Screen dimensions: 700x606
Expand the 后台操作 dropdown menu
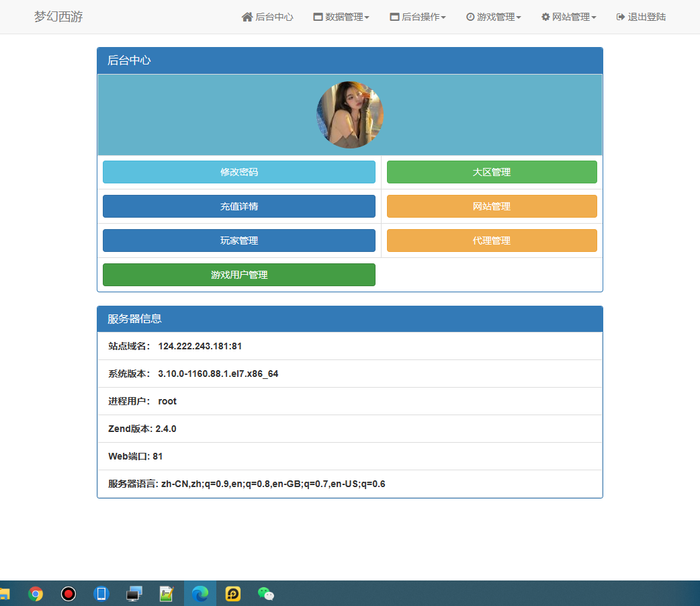click(418, 17)
